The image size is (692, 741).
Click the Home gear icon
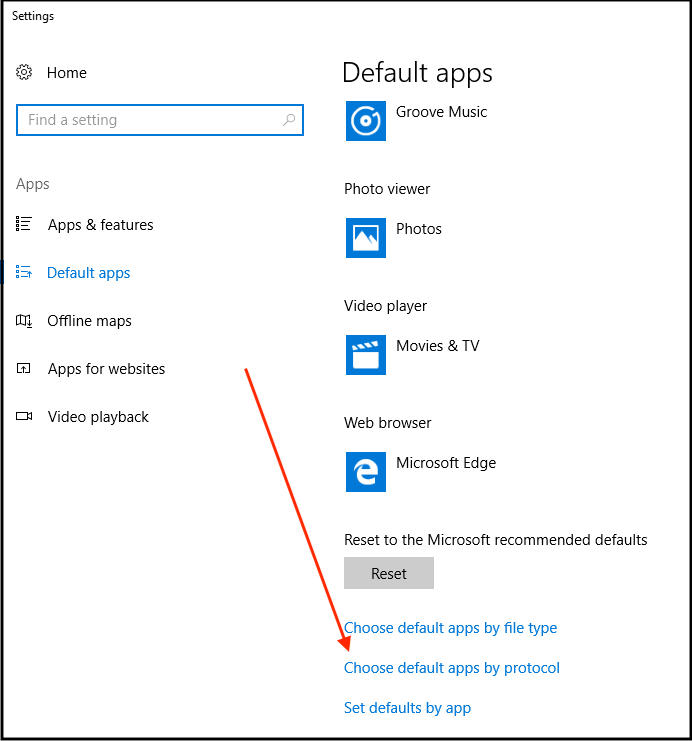point(24,72)
